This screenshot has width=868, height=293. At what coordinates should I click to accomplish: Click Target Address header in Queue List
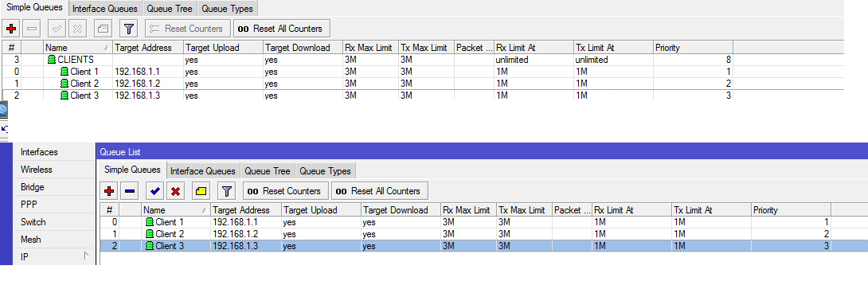coord(246,210)
